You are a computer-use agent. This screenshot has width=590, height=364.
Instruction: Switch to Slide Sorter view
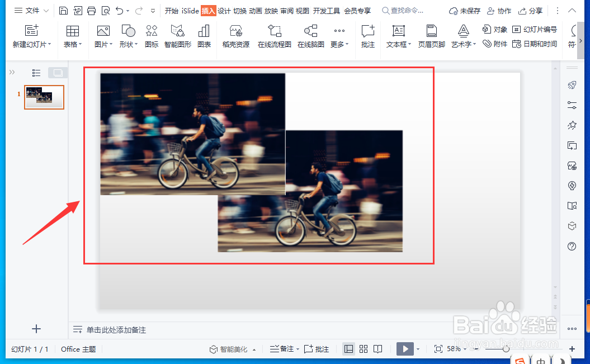[364, 349]
